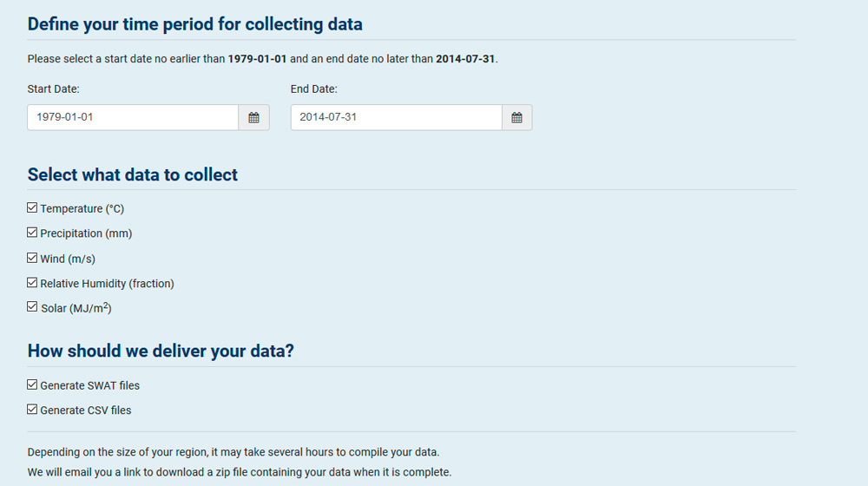868x486 pixels.
Task: Click the End Date: field label
Action: point(314,89)
